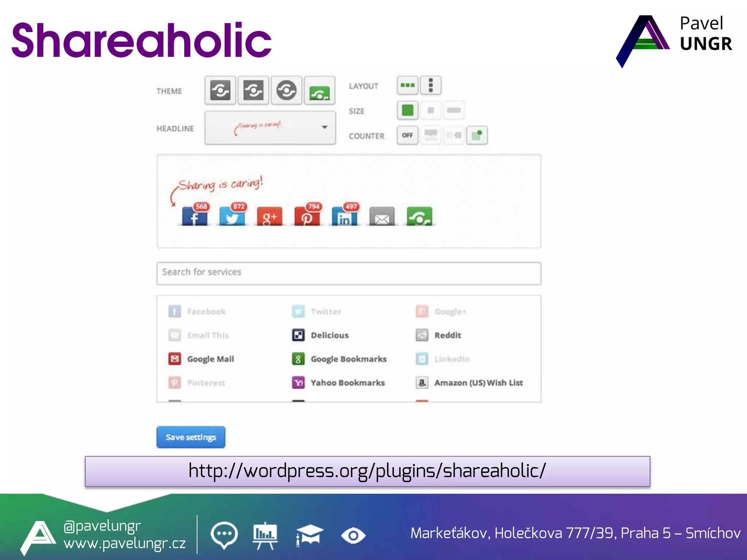Select the green Shareaholic theme option
This screenshot has height=560, width=747.
pos(320,90)
